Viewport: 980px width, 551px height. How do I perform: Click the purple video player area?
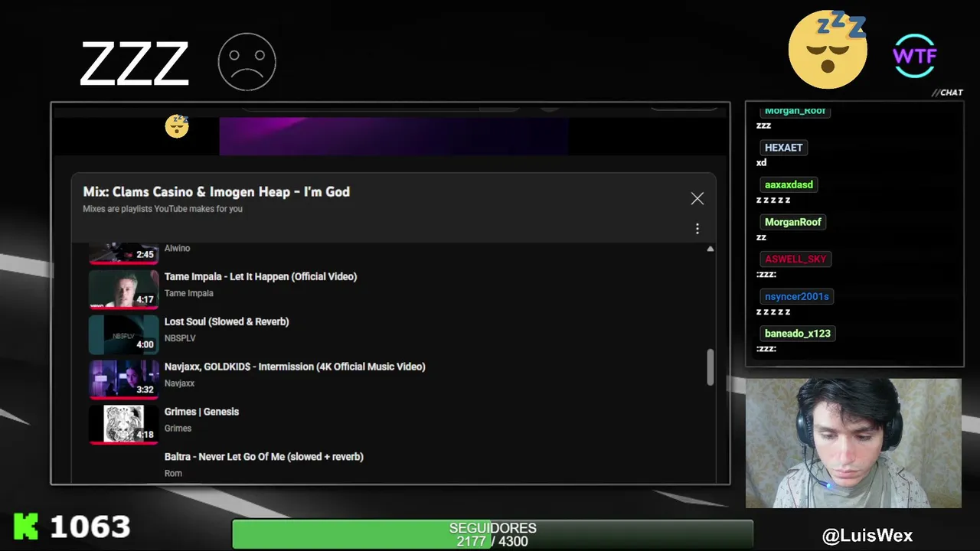coord(394,136)
